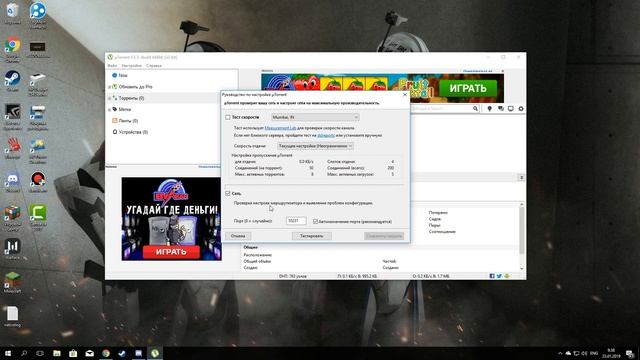The width and height of the screenshot is (640, 360).
Task: Click the Тестировать button
Action: (311, 236)
